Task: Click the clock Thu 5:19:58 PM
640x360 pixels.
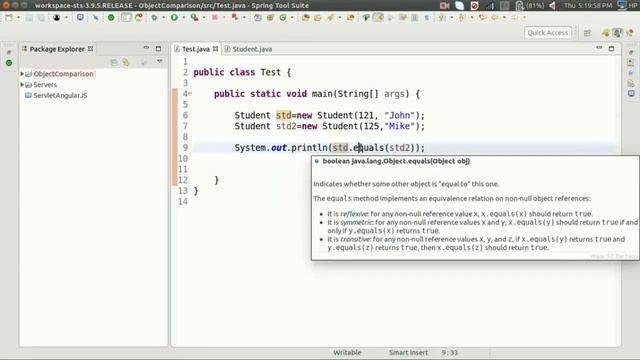Action: tap(588, 5)
